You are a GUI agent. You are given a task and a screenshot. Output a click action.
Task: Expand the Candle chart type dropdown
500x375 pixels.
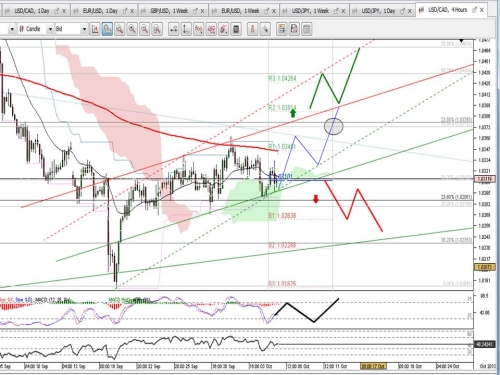(50, 29)
